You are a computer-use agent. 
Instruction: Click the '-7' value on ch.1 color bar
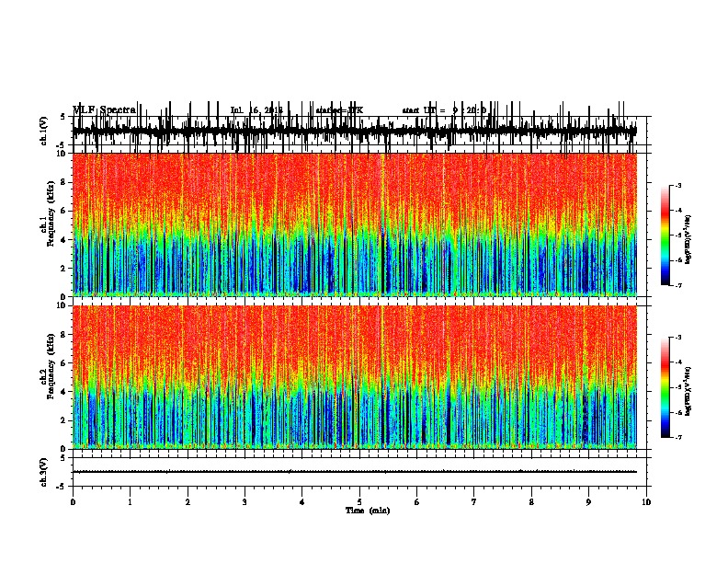[x=678, y=285]
